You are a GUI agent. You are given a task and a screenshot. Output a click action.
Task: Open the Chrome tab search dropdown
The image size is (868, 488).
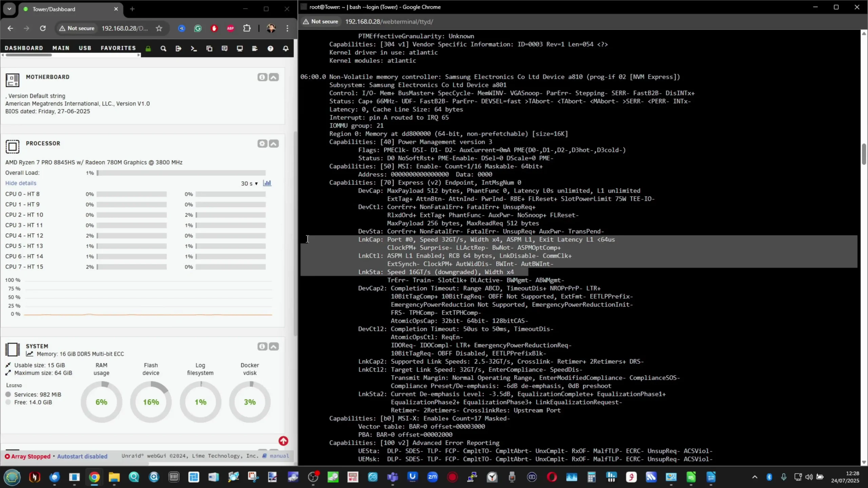(9, 9)
